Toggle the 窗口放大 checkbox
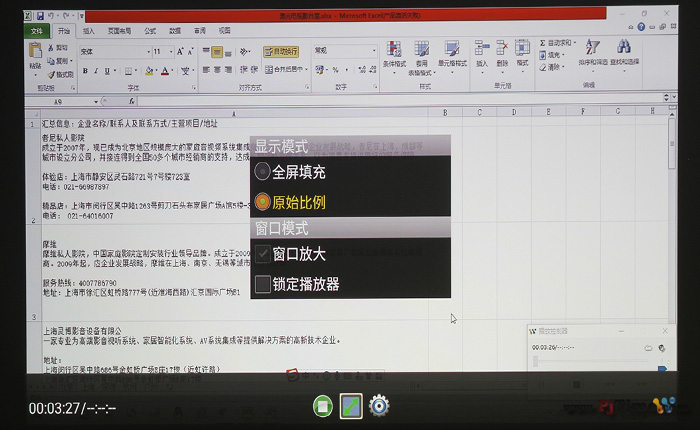 [x=263, y=254]
